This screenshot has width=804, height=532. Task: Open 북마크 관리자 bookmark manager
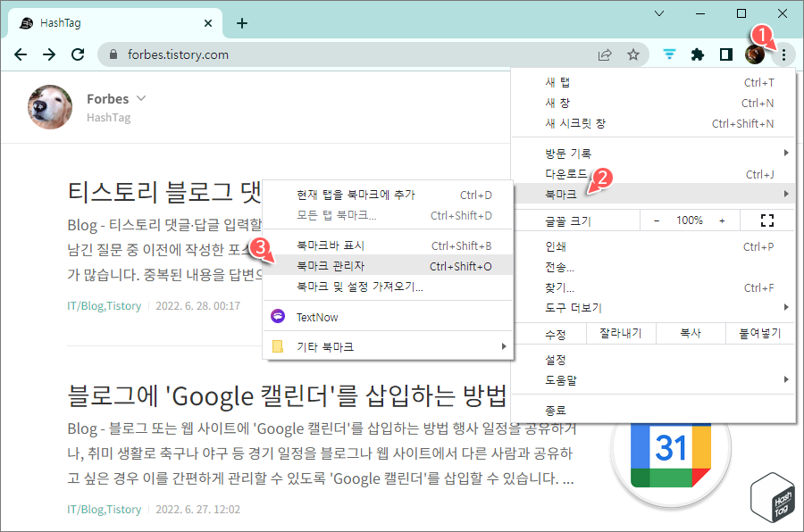pos(389,265)
